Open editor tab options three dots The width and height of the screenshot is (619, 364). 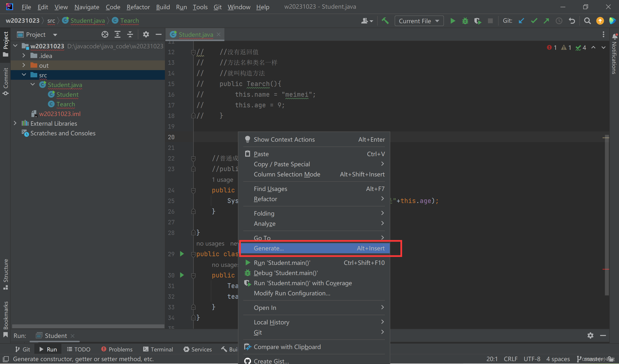(x=603, y=34)
